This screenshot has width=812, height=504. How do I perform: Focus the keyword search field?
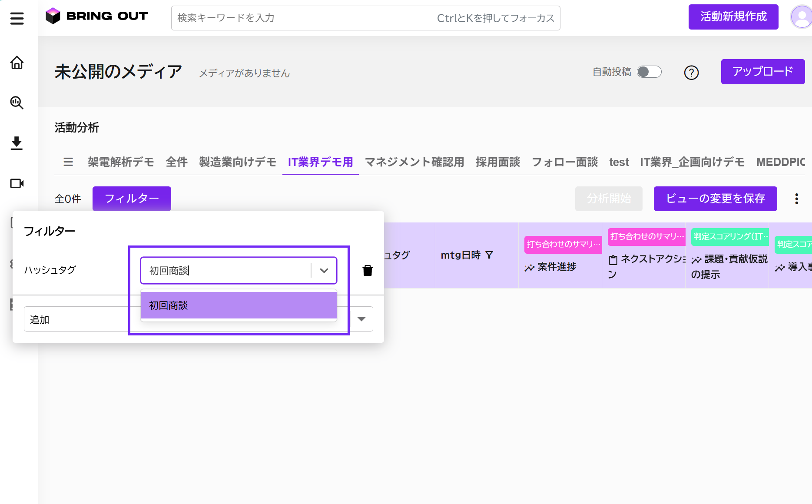click(x=304, y=18)
